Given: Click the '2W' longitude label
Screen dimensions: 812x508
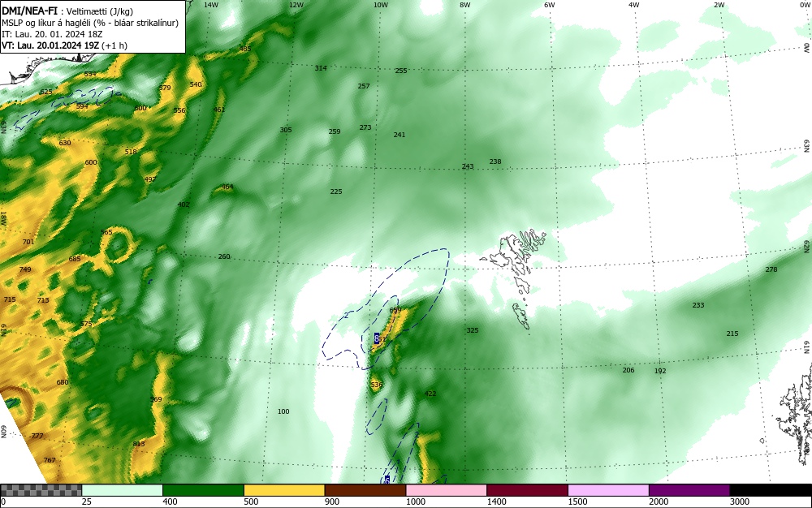Looking at the screenshot, I should pos(719,5).
